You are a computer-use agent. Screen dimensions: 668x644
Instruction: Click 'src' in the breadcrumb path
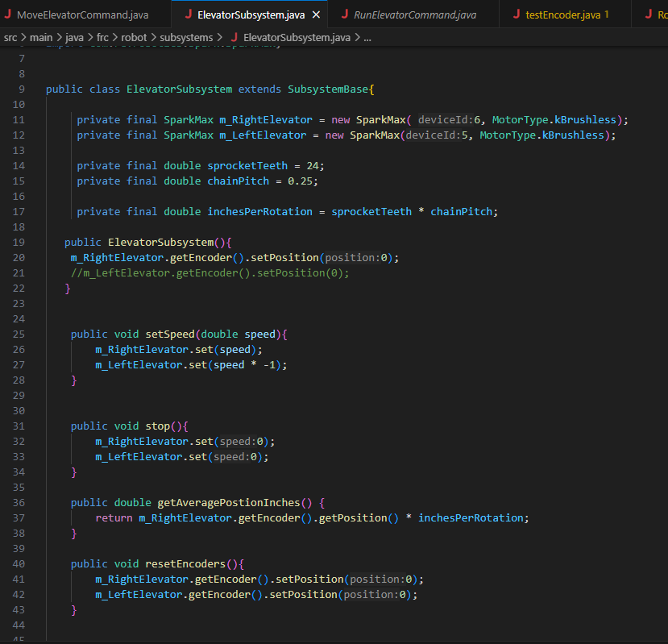[11, 36]
